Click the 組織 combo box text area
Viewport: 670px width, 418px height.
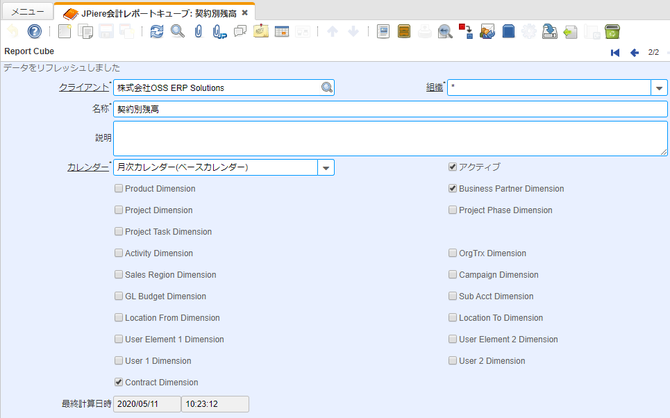[x=549, y=88]
